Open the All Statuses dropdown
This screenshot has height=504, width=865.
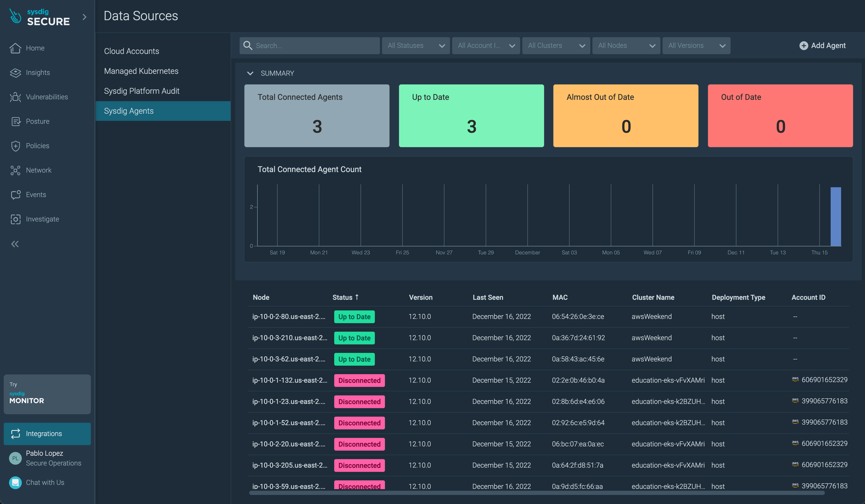[x=416, y=46]
